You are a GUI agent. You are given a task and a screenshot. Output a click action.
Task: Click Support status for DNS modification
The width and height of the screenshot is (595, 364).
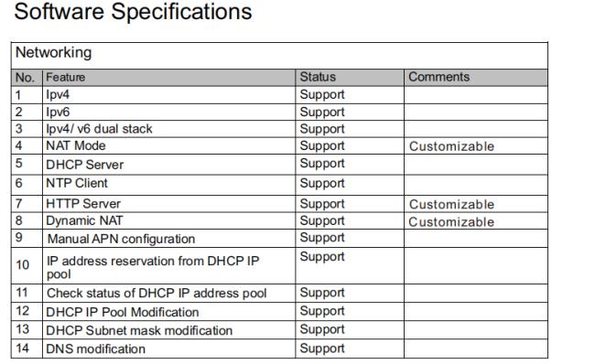pyautogui.click(x=322, y=348)
